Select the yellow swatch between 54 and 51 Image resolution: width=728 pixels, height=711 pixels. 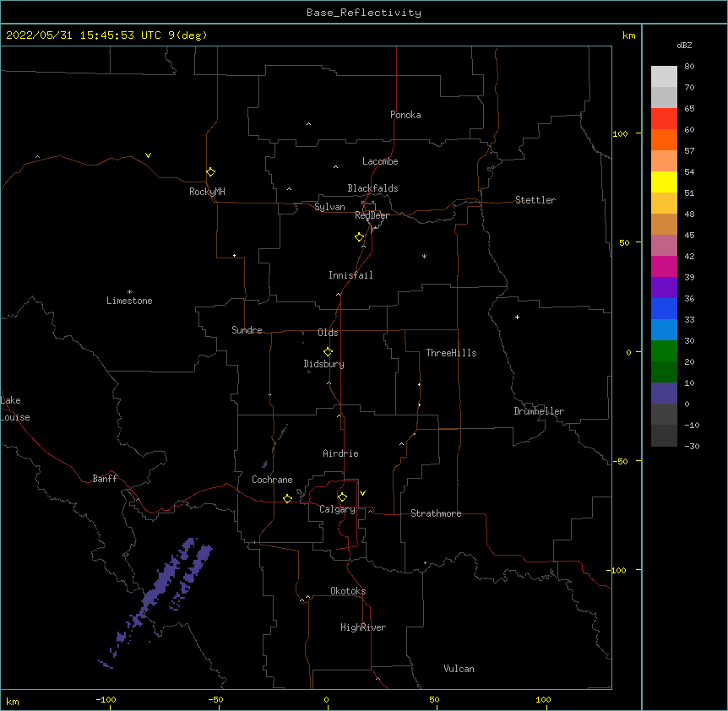pyautogui.click(x=664, y=182)
